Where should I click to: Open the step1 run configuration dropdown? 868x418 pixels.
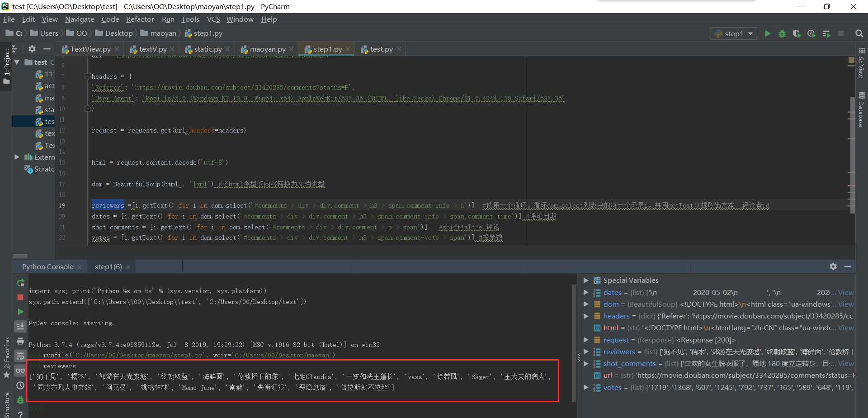[733, 33]
